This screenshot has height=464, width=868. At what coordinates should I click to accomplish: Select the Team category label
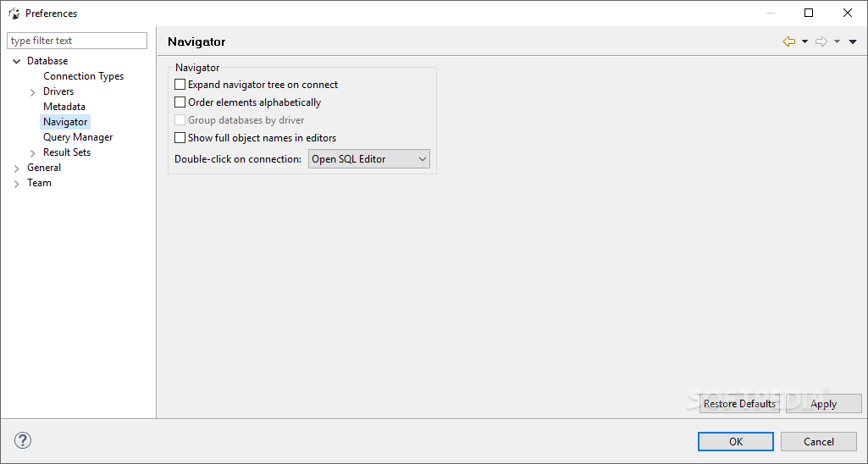[x=39, y=183]
